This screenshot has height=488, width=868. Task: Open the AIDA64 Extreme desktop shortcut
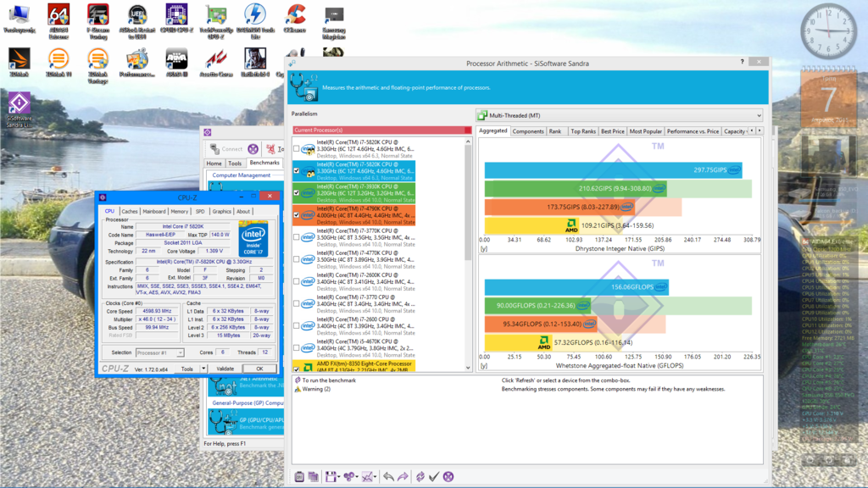58,21
